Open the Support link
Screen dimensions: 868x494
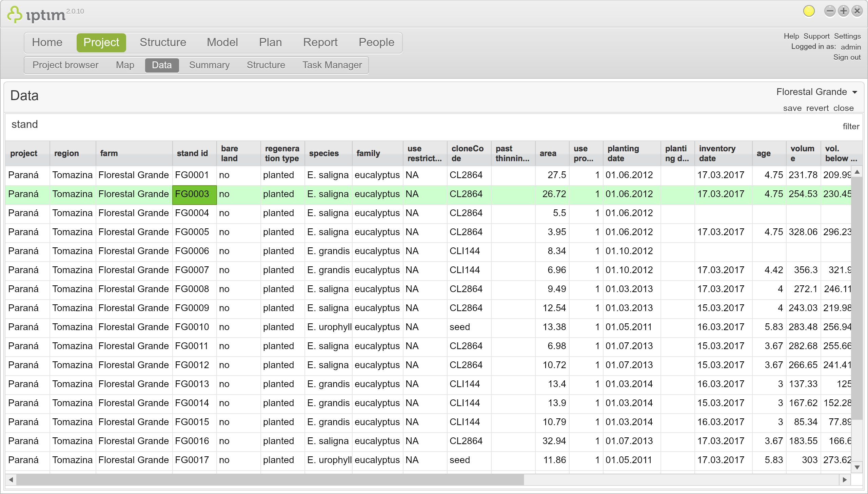pyautogui.click(x=816, y=36)
